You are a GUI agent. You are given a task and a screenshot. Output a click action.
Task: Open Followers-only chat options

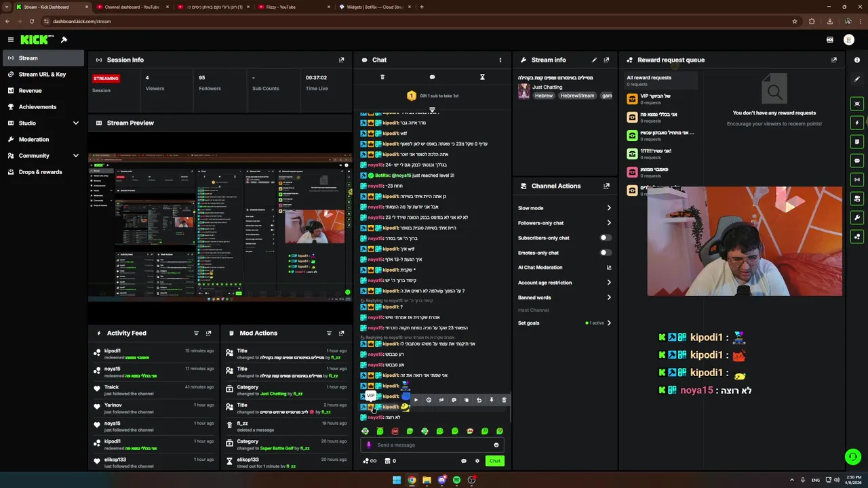tap(564, 223)
